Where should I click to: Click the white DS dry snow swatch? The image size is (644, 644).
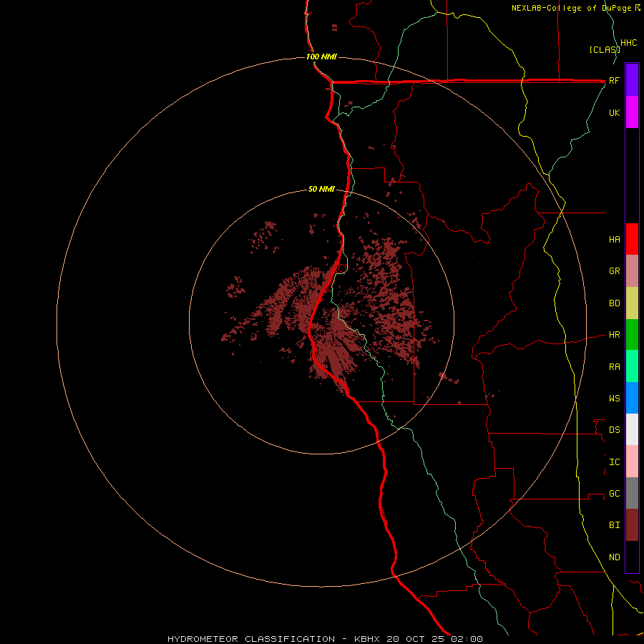632,429
